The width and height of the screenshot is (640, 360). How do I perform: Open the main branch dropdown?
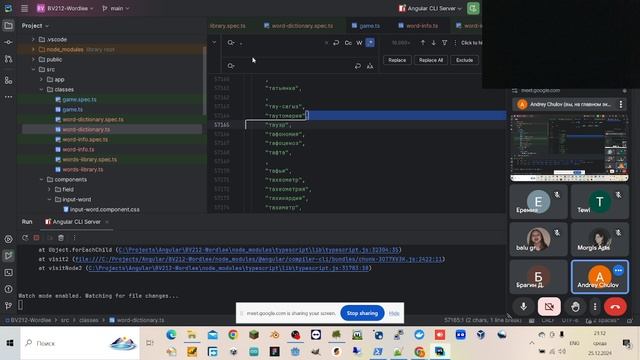[x=116, y=8]
